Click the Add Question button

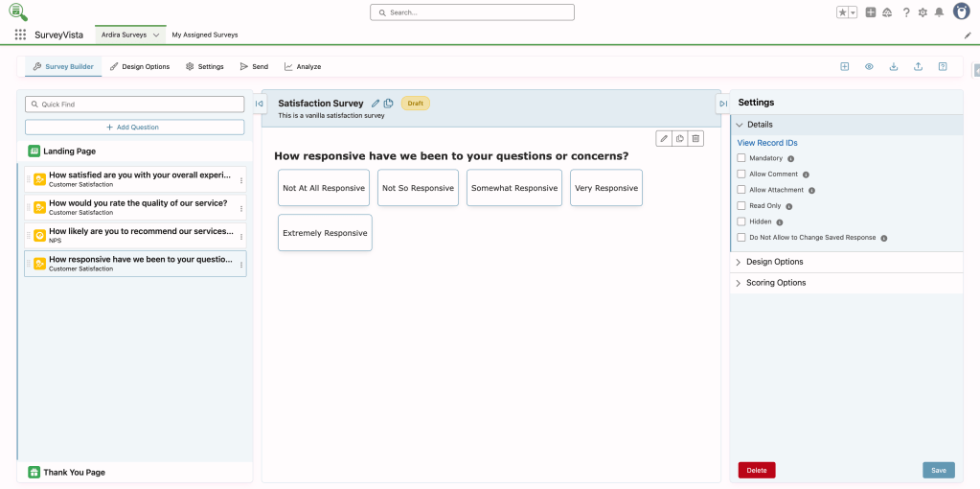(x=134, y=127)
